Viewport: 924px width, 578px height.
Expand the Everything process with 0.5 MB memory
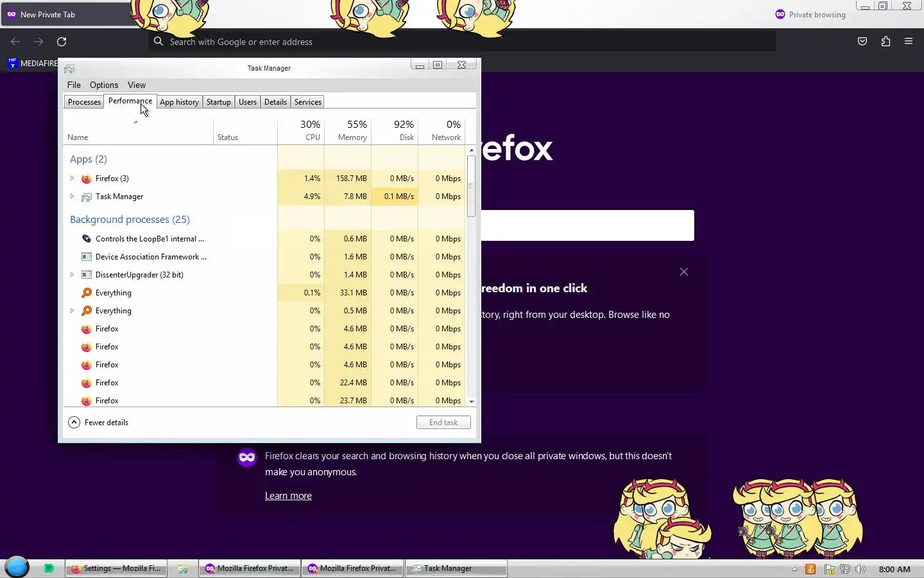72,311
